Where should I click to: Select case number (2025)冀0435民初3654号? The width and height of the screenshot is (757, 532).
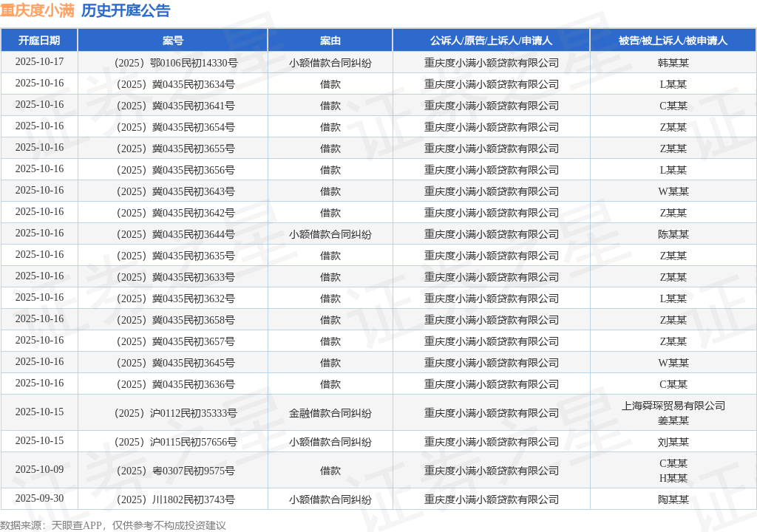pyautogui.click(x=173, y=127)
